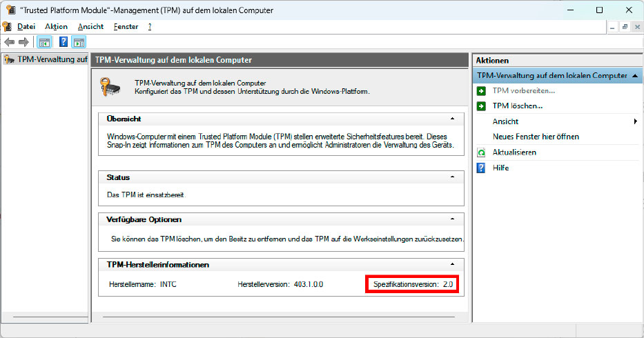Open the Fenster menu
This screenshot has width=644, height=338.
click(126, 26)
